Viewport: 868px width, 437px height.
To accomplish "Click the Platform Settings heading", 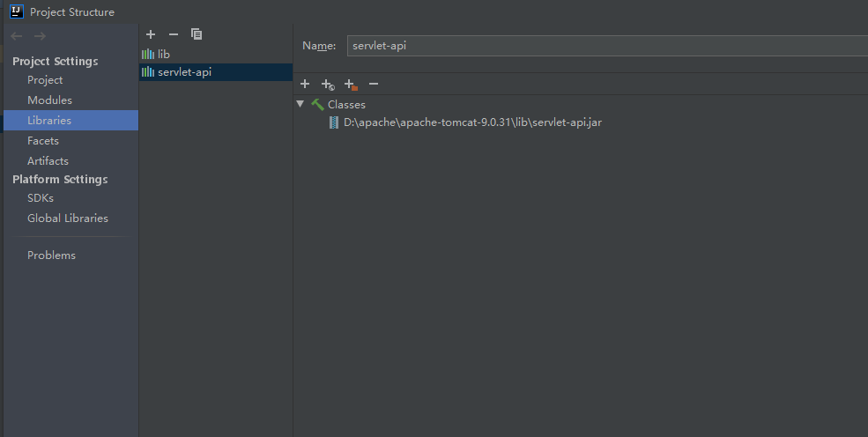I will click(x=60, y=179).
